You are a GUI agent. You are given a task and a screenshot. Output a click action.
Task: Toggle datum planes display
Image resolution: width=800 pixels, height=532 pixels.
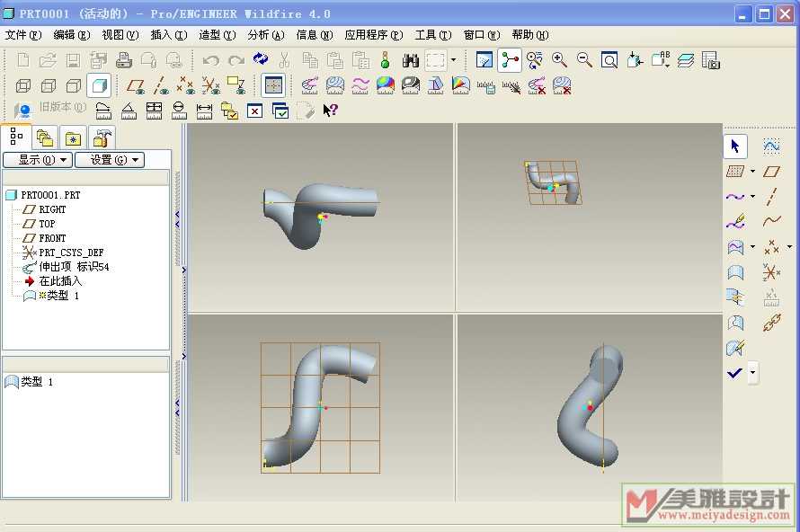[x=136, y=85]
